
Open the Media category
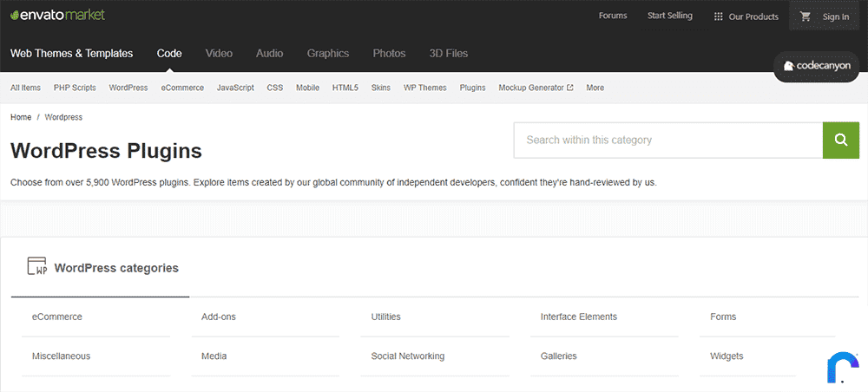point(214,356)
